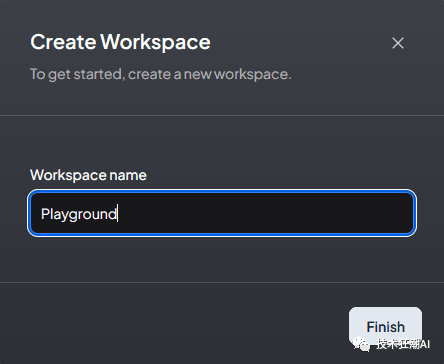Click the letter P of Playground
This screenshot has height=364, width=444.
pos(45,213)
